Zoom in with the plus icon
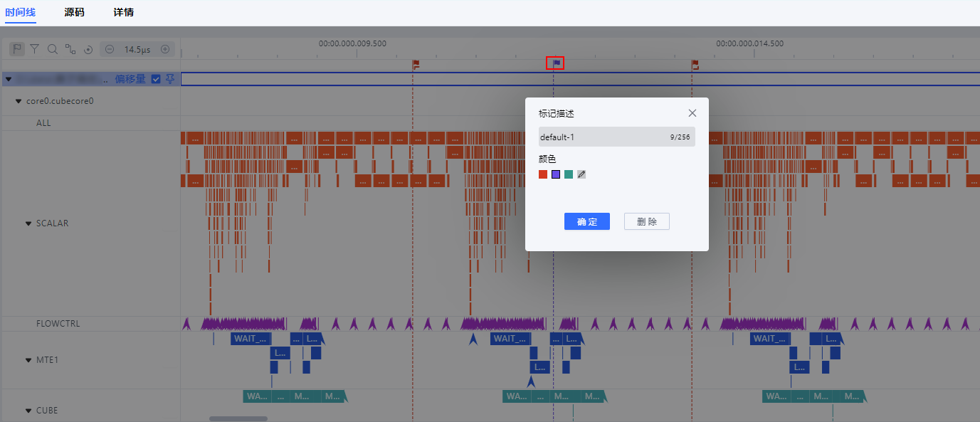 165,49
